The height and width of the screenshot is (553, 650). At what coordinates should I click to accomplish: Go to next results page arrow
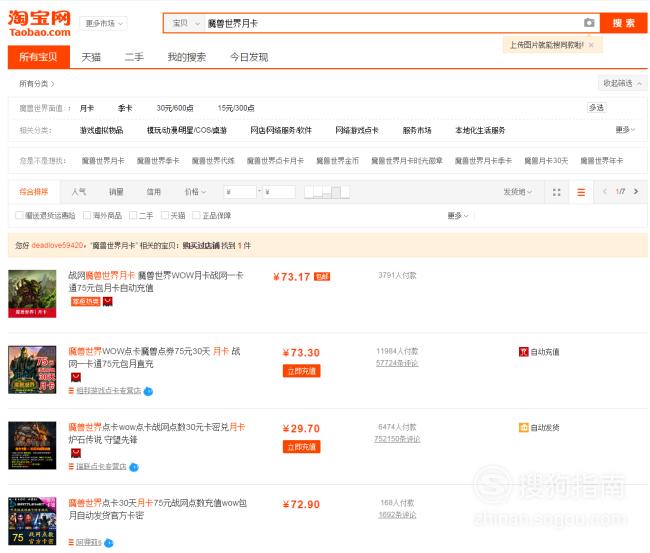point(636,192)
